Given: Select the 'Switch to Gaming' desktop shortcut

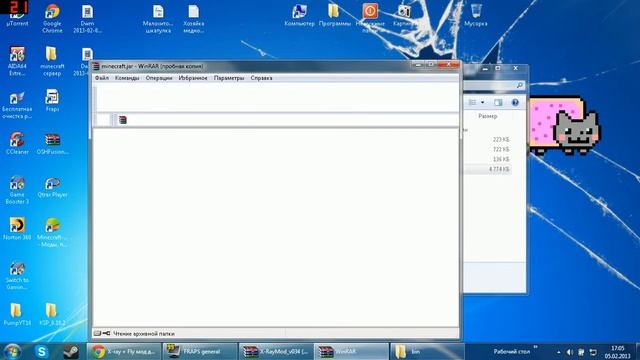Looking at the screenshot, I should point(17,276).
